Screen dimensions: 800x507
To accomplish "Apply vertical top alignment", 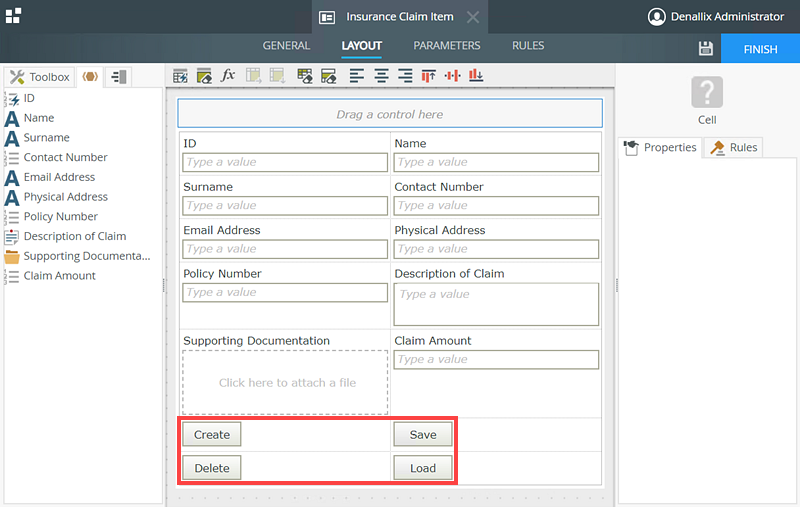I will click(x=429, y=76).
